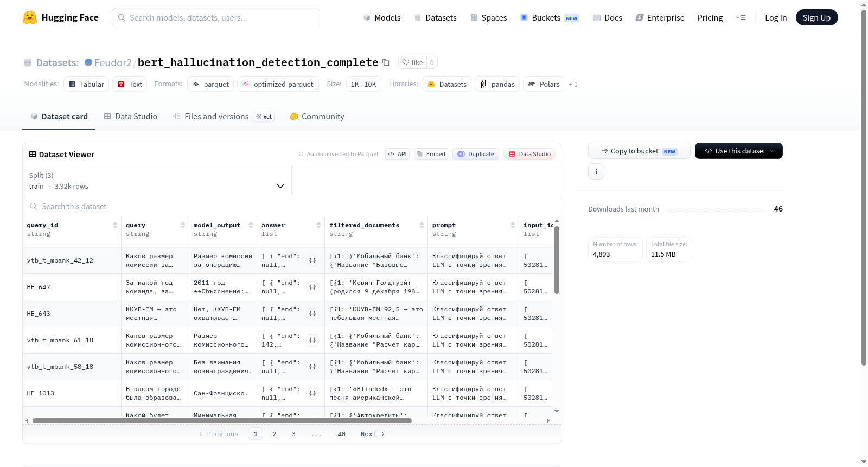The image size is (868, 467).
Task: Open the more navigation menu icon
Action: point(741,17)
